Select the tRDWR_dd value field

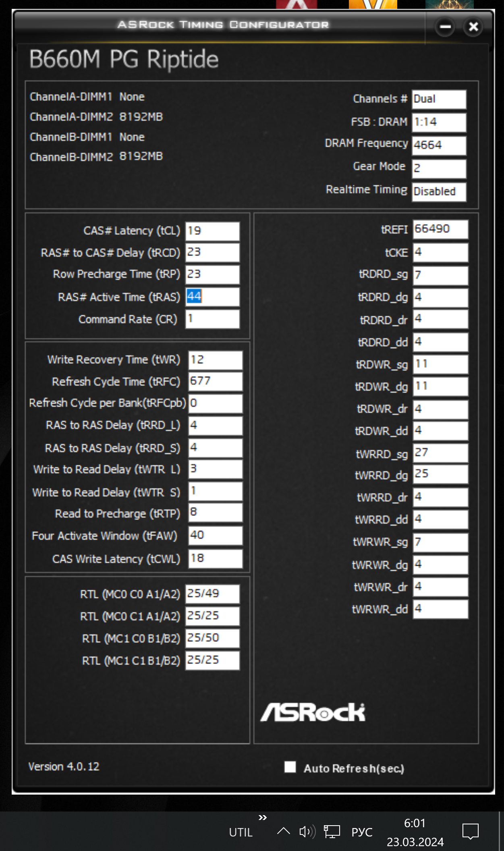point(440,431)
